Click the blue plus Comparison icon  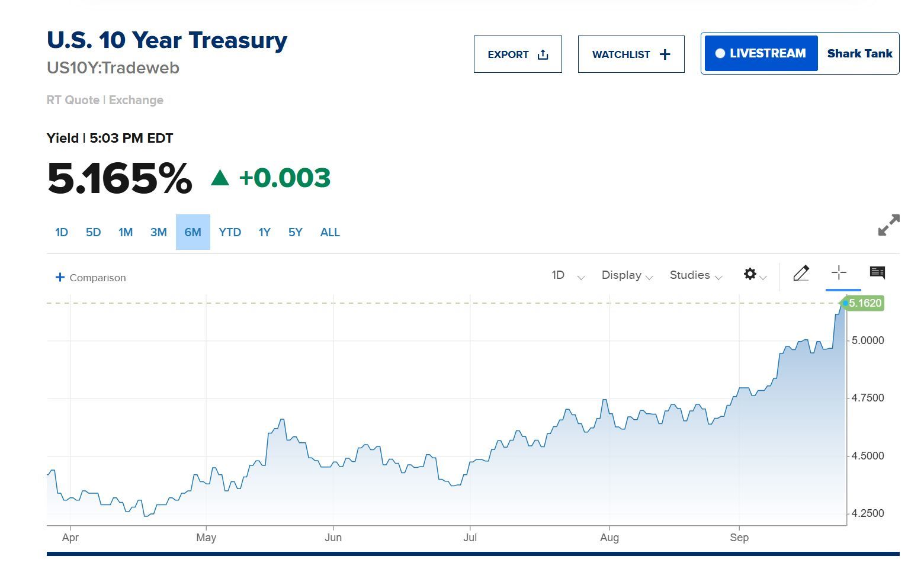point(60,277)
